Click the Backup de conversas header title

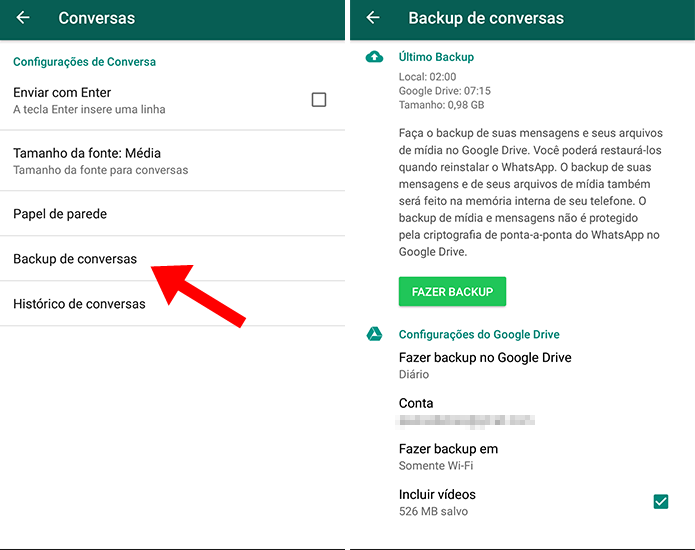[x=486, y=18]
